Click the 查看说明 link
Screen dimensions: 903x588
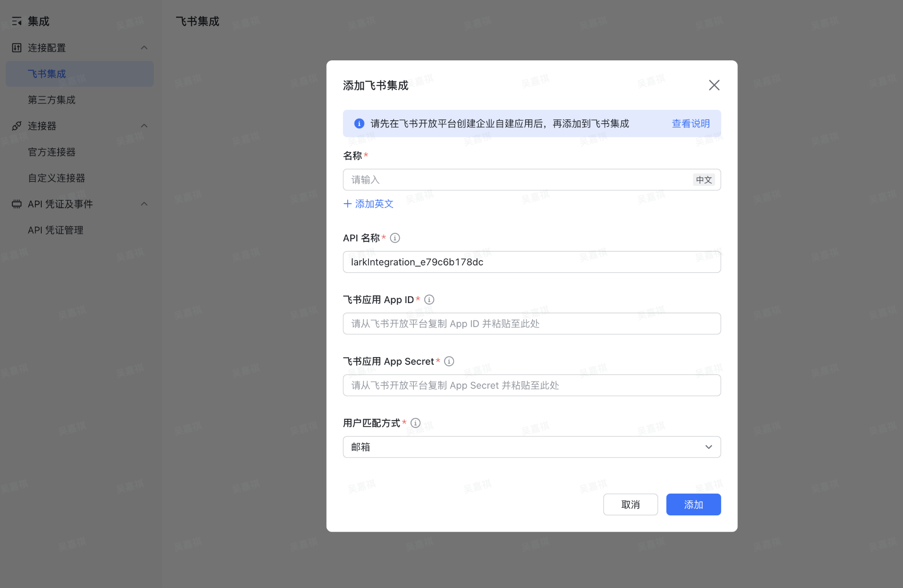coord(690,123)
